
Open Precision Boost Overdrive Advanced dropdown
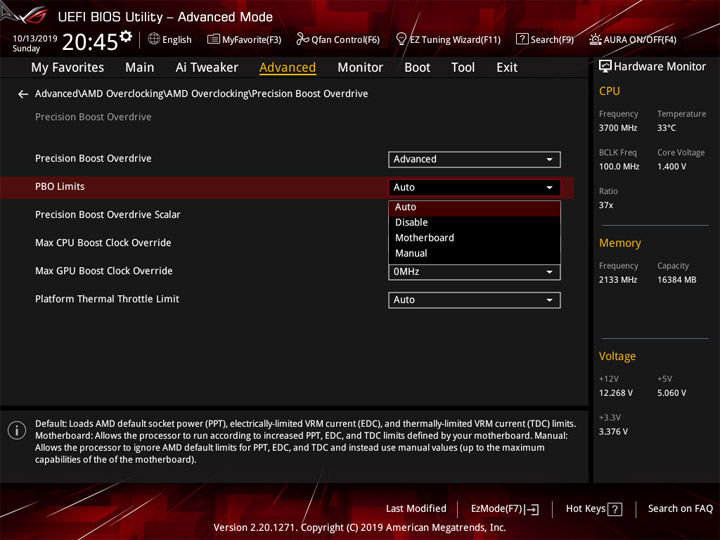474,159
